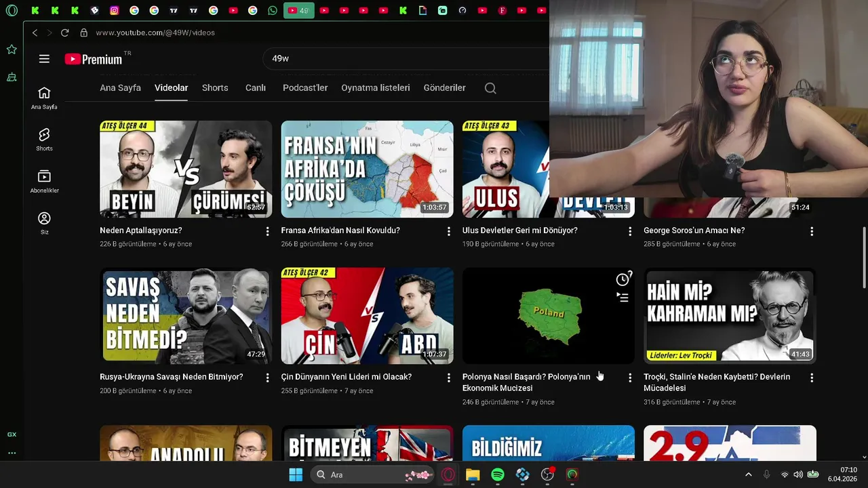Image resolution: width=868 pixels, height=488 pixels.
Task: Open Rusya-Ukrayna Savaşı Neden Bitmiyor? title
Action: click(x=172, y=377)
